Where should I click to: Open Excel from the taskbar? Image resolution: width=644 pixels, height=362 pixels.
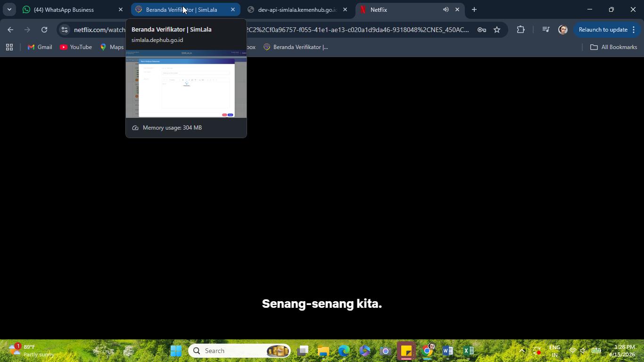pyautogui.click(x=468, y=351)
